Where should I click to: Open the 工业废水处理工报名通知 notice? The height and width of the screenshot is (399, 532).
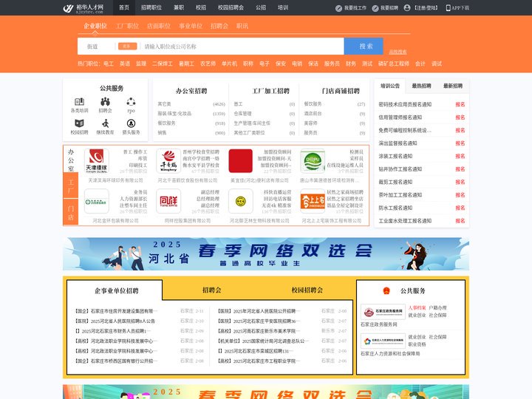[x=405, y=221]
